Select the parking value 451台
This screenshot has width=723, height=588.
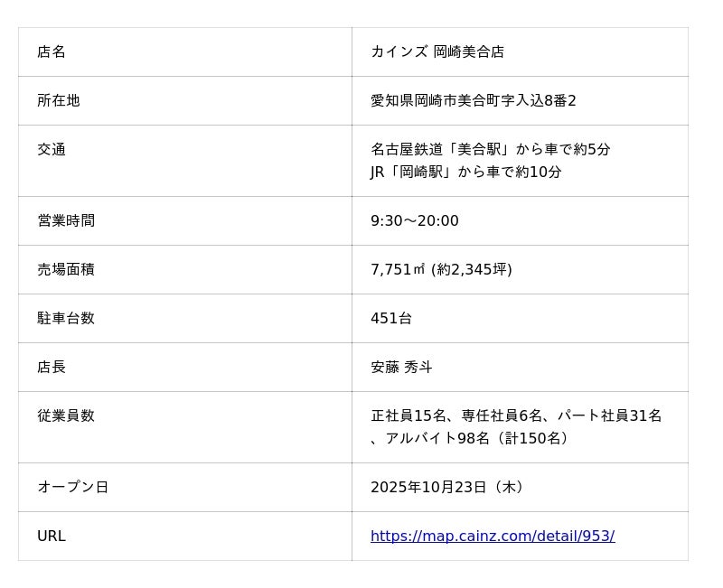pyautogui.click(x=391, y=318)
